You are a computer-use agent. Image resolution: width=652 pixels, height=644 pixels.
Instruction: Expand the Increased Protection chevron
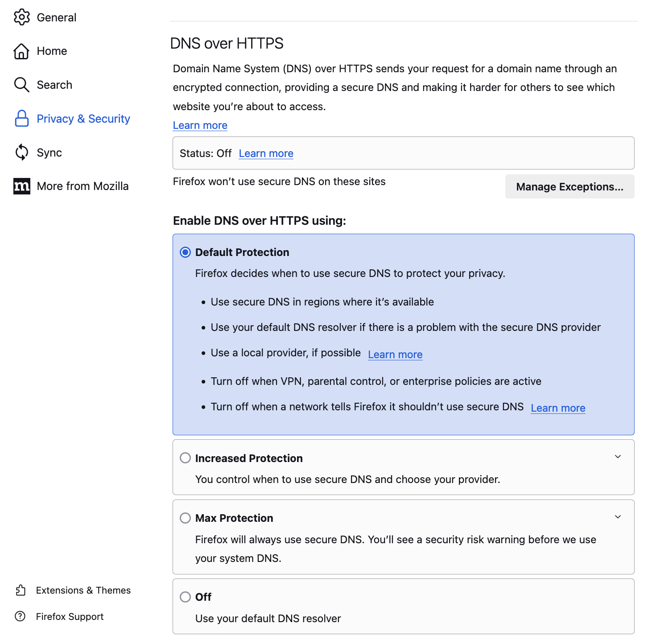pyautogui.click(x=618, y=457)
